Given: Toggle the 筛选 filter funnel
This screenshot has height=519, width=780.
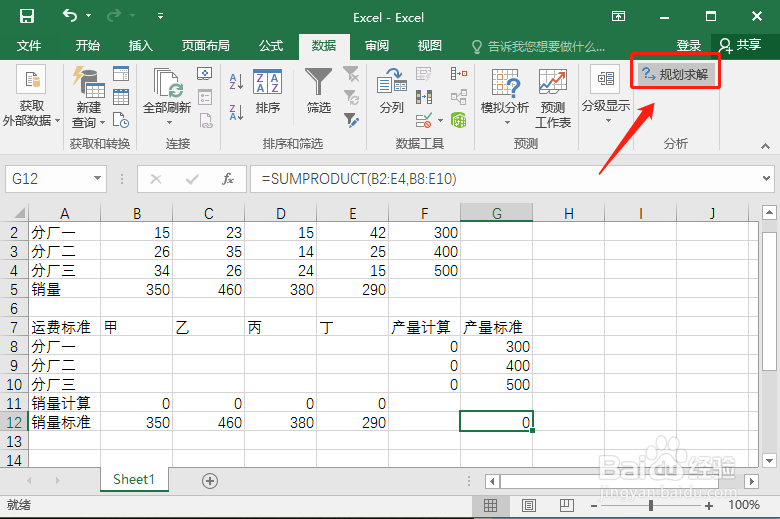Looking at the screenshot, I should coord(318,91).
